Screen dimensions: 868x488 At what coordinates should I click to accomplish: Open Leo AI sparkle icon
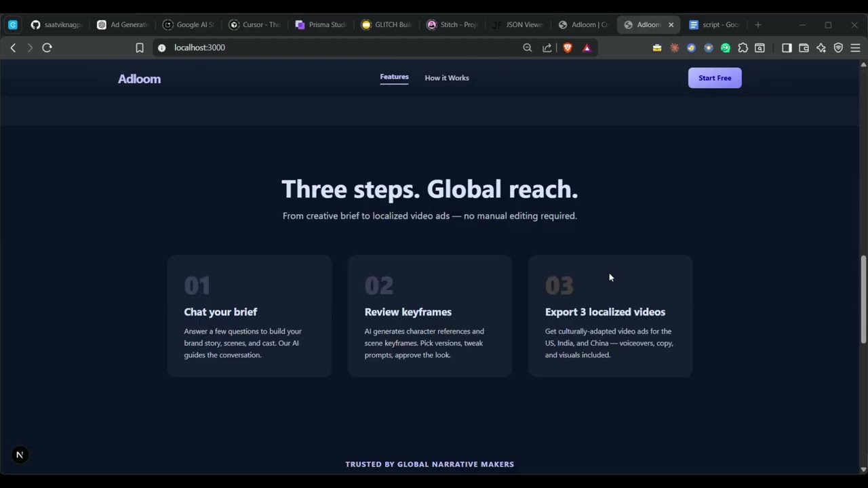click(x=821, y=47)
